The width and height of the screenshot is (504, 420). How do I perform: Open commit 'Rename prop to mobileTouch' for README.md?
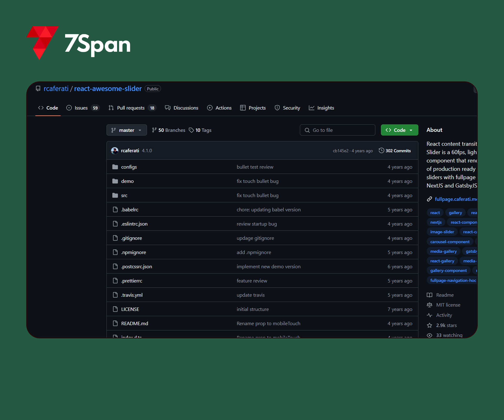click(x=268, y=323)
